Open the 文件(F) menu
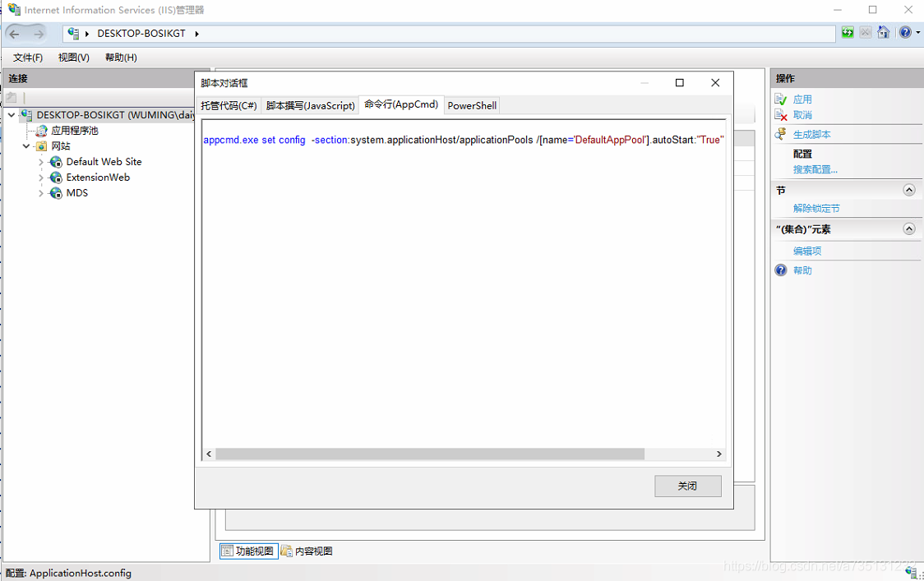This screenshot has height=581, width=924. coord(28,58)
